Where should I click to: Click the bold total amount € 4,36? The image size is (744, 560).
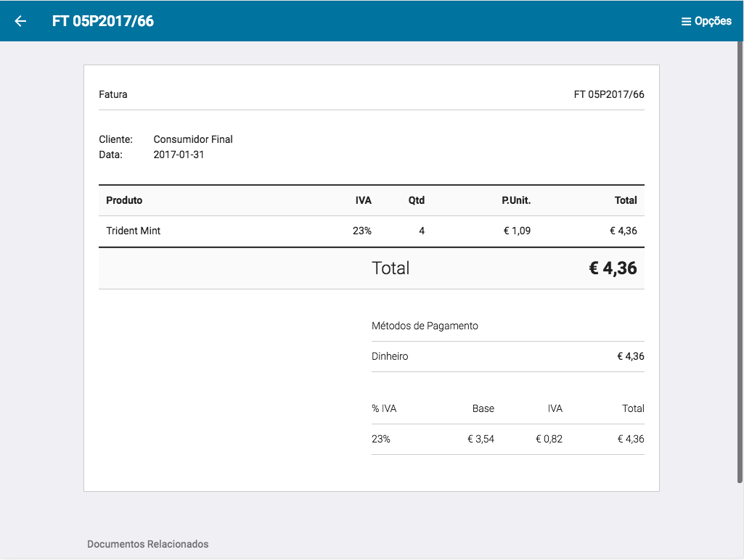(x=612, y=268)
